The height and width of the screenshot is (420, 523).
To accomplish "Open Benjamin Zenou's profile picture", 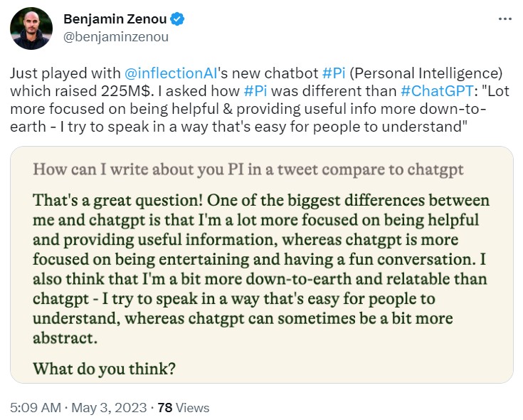I will point(31,28).
